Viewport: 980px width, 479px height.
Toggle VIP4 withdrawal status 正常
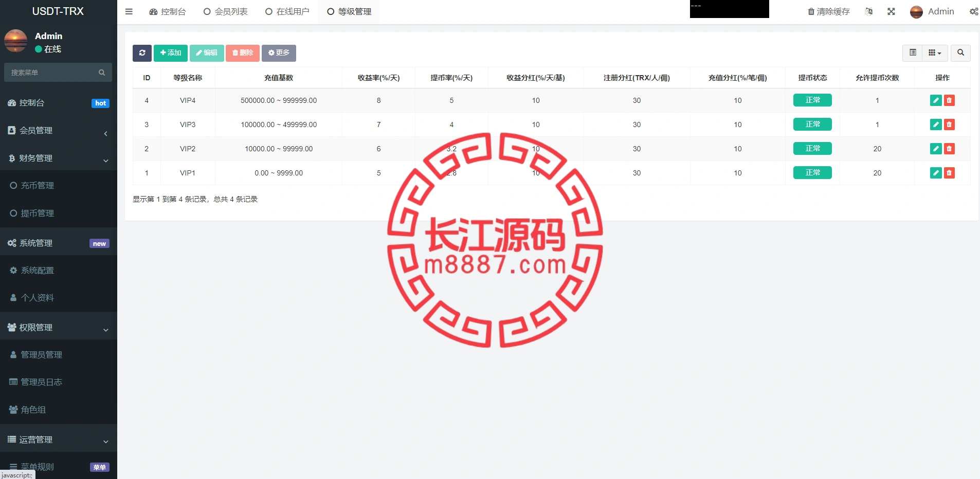point(812,100)
